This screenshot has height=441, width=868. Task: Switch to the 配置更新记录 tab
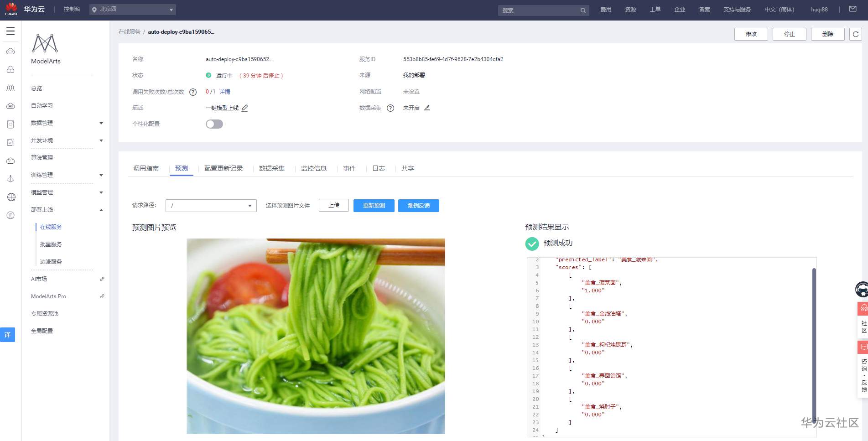pos(223,168)
